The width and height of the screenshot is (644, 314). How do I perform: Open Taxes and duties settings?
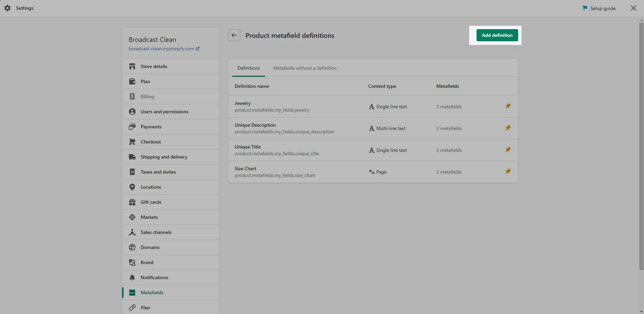pos(158,172)
